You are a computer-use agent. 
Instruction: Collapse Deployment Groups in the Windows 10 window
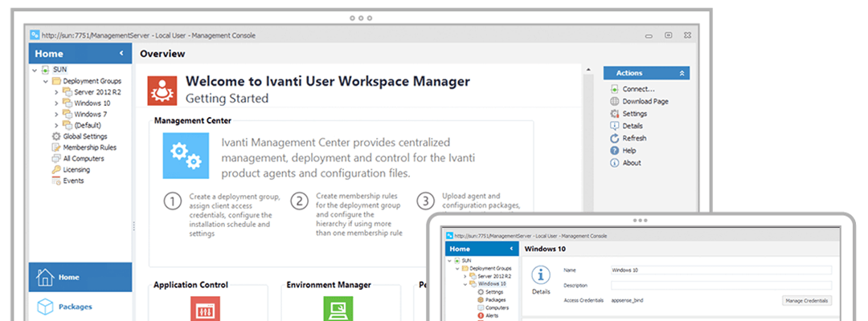coord(457,269)
